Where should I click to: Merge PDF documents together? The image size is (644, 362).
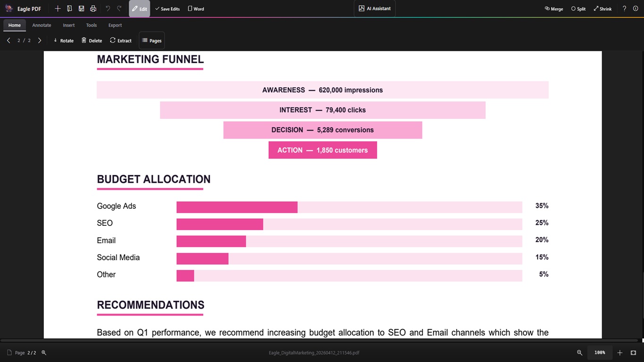pyautogui.click(x=553, y=8)
